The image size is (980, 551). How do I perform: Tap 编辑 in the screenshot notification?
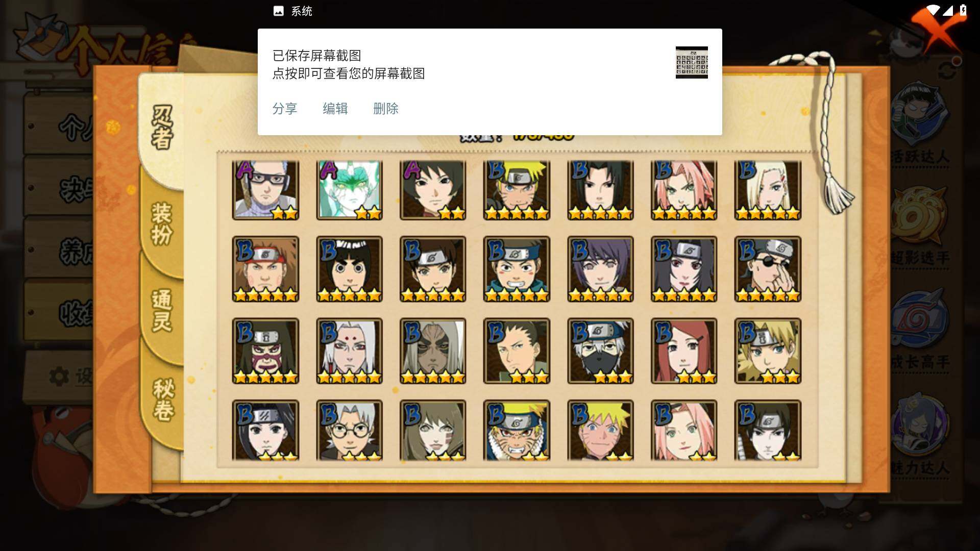[x=335, y=109]
